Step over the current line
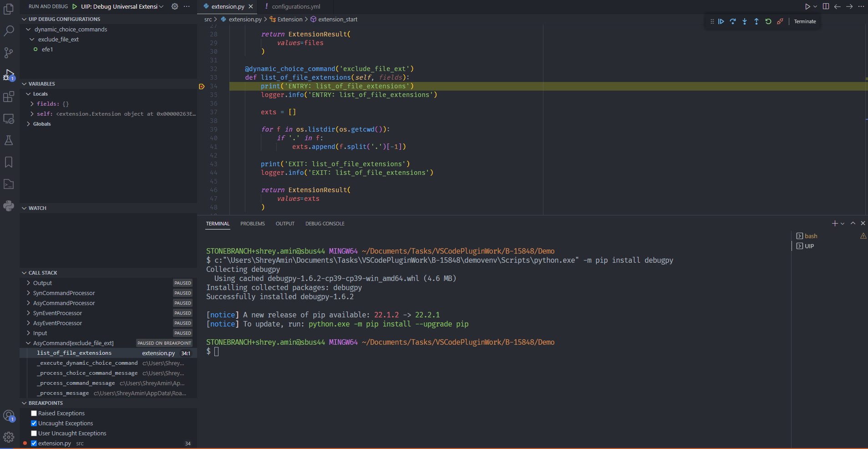The width and height of the screenshot is (868, 449). [x=733, y=21]
